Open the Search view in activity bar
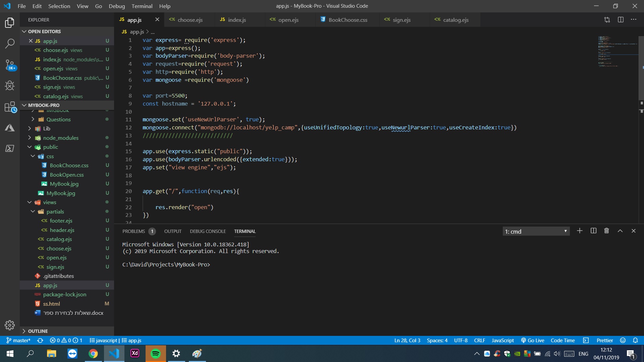Viewport: 644px width, 362px height. pyautogui.click(x=10, y=43)
